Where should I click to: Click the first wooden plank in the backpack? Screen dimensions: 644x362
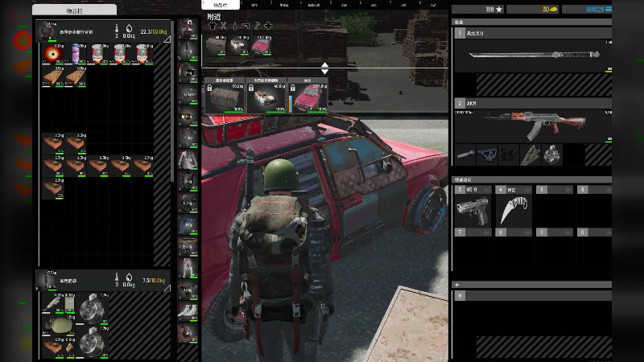(53, 76)
